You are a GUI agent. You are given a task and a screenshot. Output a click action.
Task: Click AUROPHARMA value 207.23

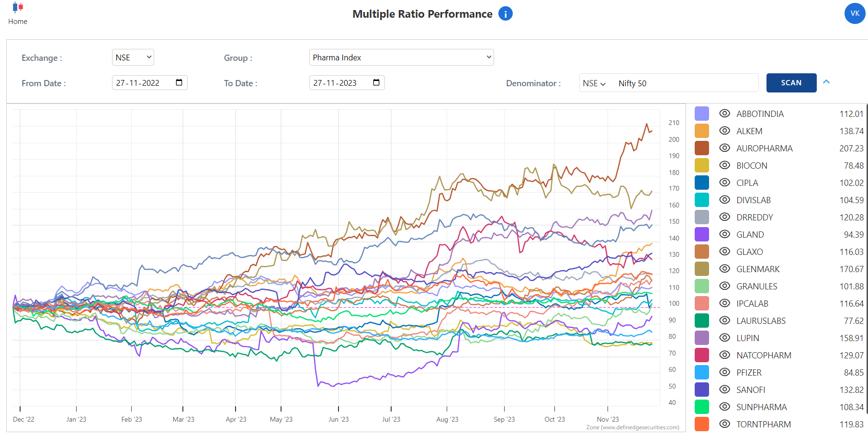(x=851, y=149)
